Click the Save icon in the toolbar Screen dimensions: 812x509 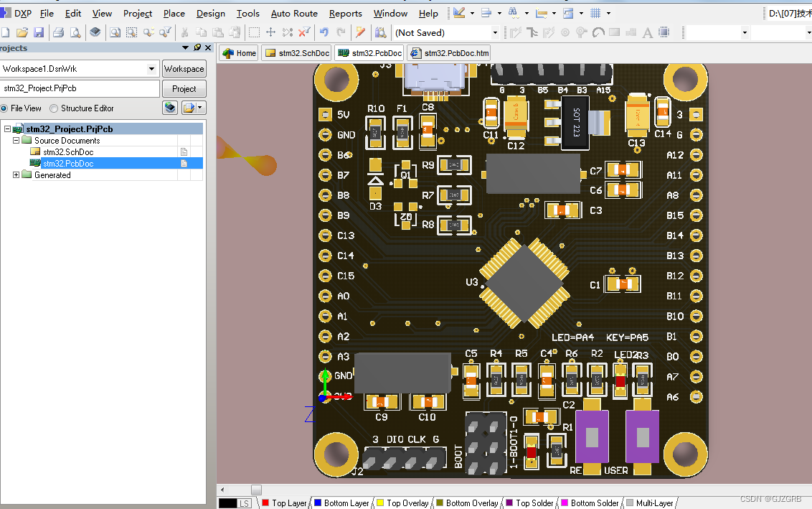[x=39, y=32]
